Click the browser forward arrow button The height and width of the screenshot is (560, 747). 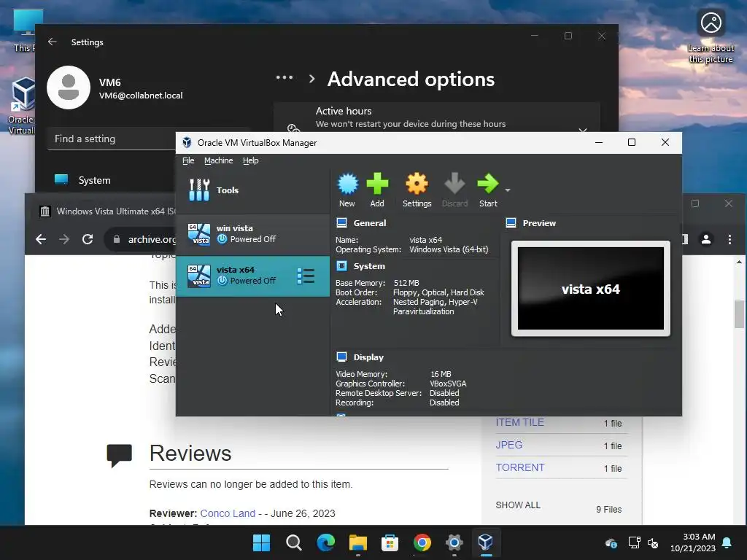(64, 239)
